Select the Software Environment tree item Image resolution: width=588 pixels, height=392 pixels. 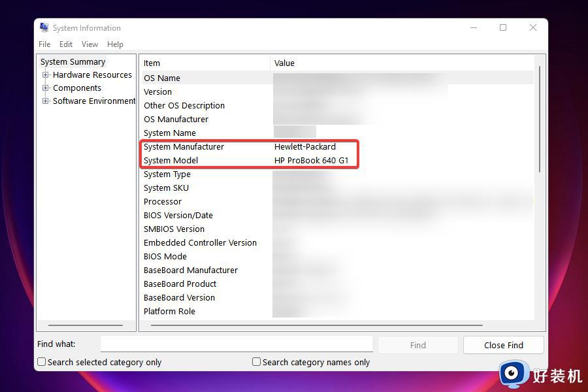(x=94, y=101)
